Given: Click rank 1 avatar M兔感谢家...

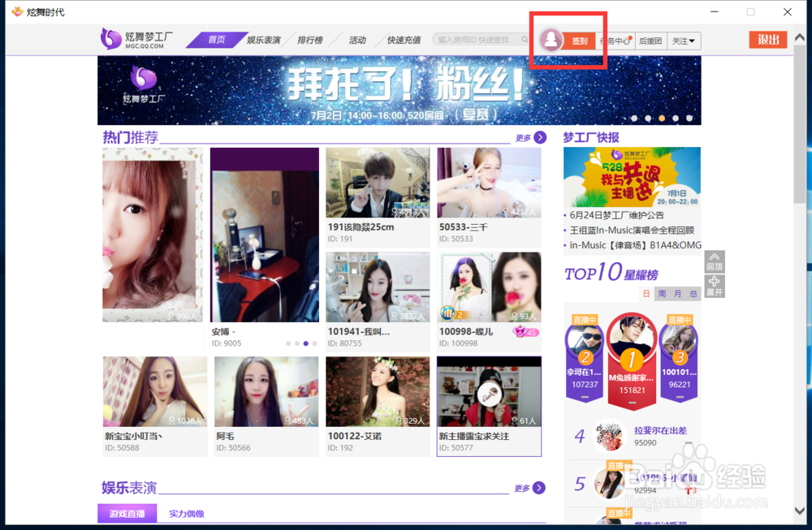Looking at the screenshot, I should [x=631, y=337].
